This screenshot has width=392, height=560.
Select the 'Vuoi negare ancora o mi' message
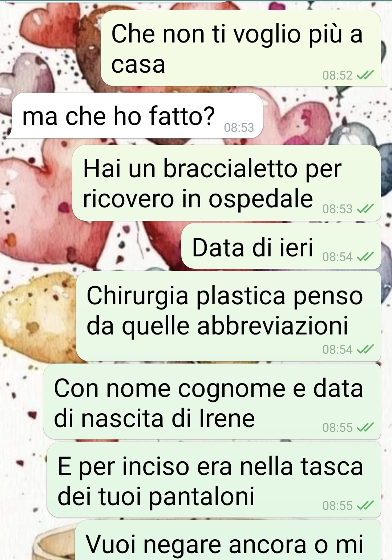(228, 540)
